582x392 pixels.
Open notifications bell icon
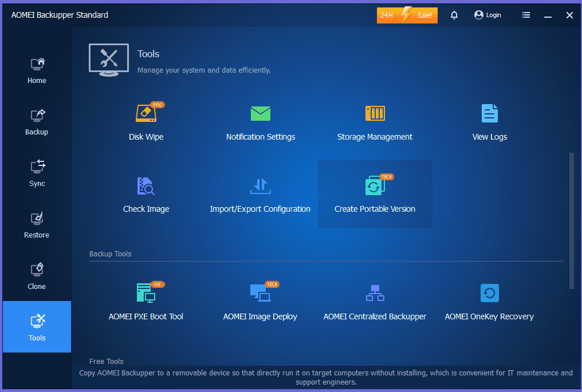[x=454, y=15]
